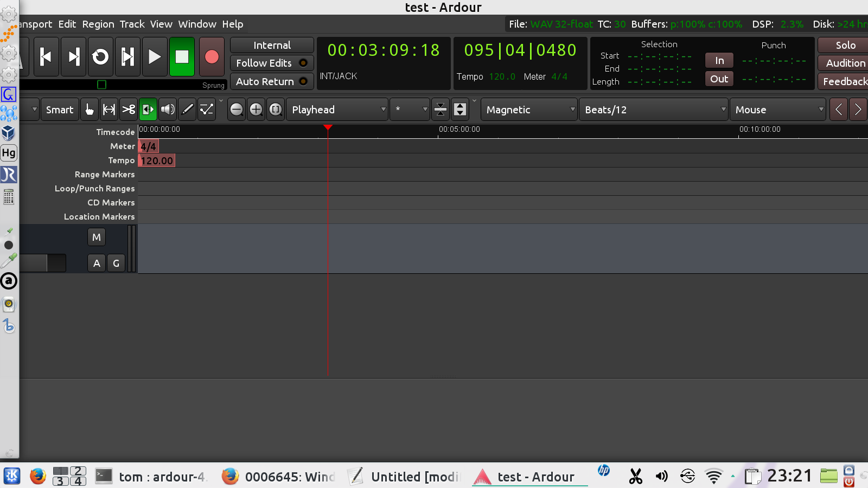Click the zoom out magnifier
Screen dimensions: 868x488
pyautogui.click(x=237, y=110)
